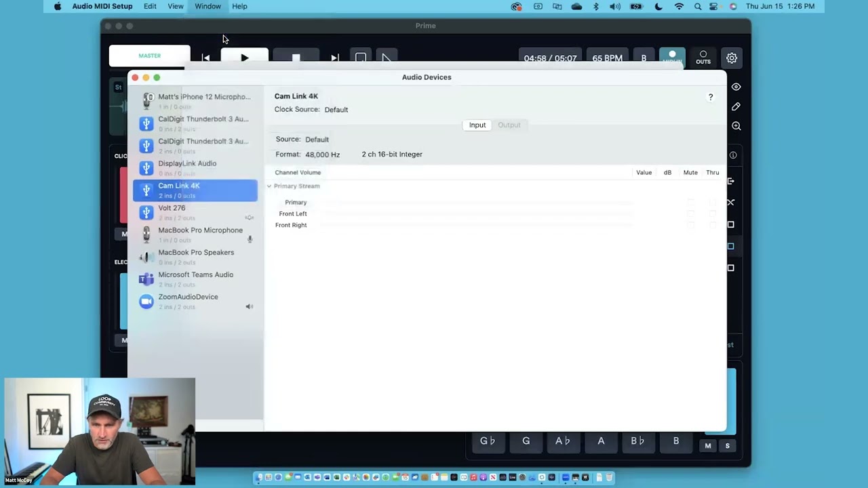Select the Volt 276 device

(x=195, y=213)
